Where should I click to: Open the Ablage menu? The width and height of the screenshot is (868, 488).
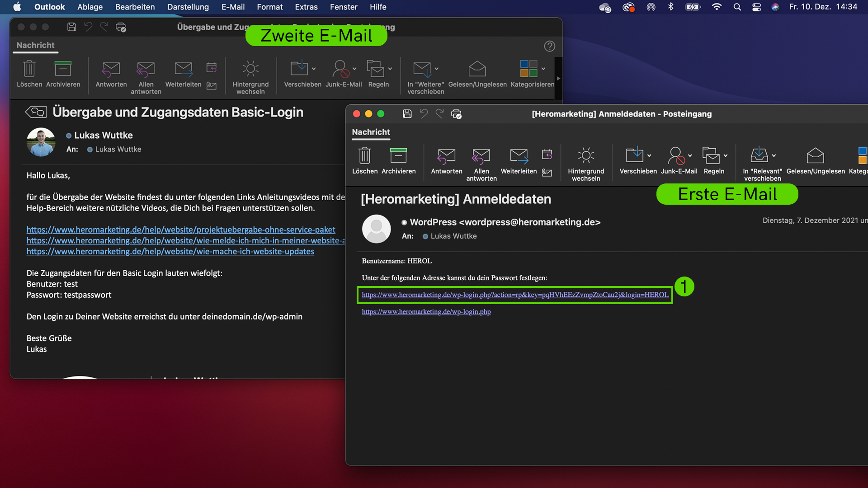click(90, 7)
